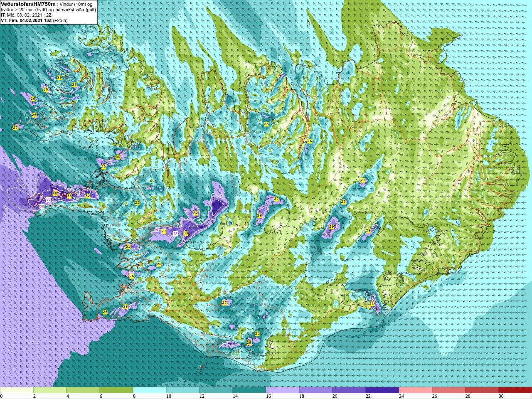Pick the 22–24 m/s dark indigo swatch
532x399 pixels.
click(x=382, y=390)
